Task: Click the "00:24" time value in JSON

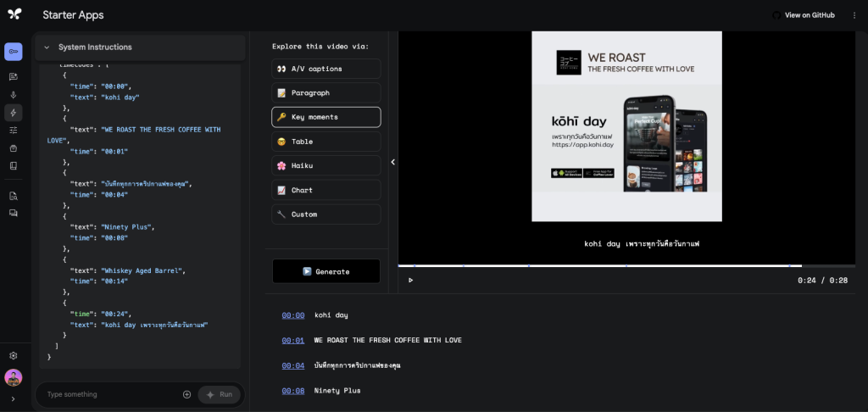Action: tap(114, 314)
